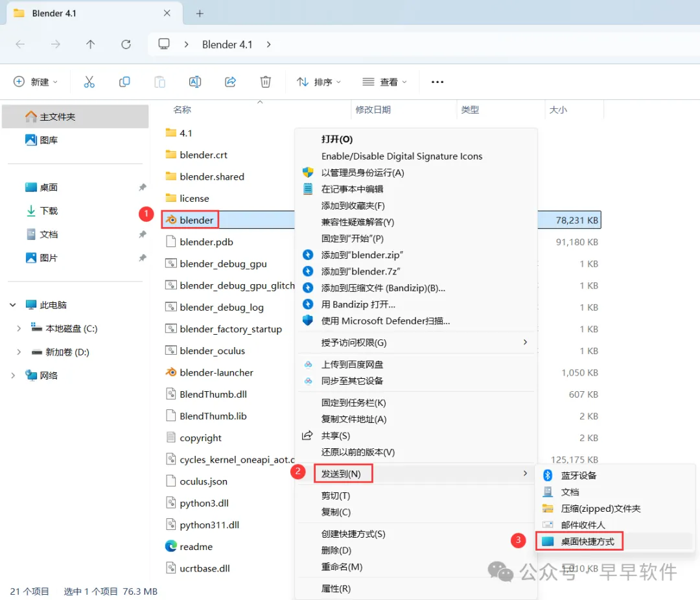The height and width of the screenshot is (600, 700).
Task: Send to Compressed (zipped) folder
Action: tap(600, 509)
